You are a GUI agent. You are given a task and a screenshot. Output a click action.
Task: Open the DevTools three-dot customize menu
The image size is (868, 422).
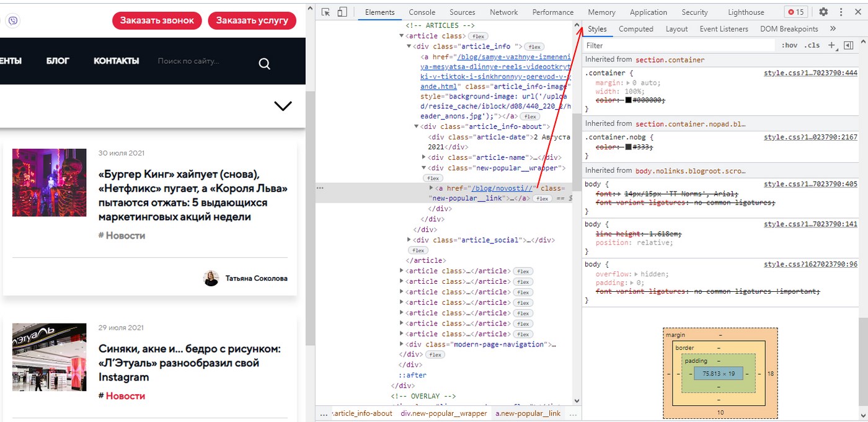[841, 12]
